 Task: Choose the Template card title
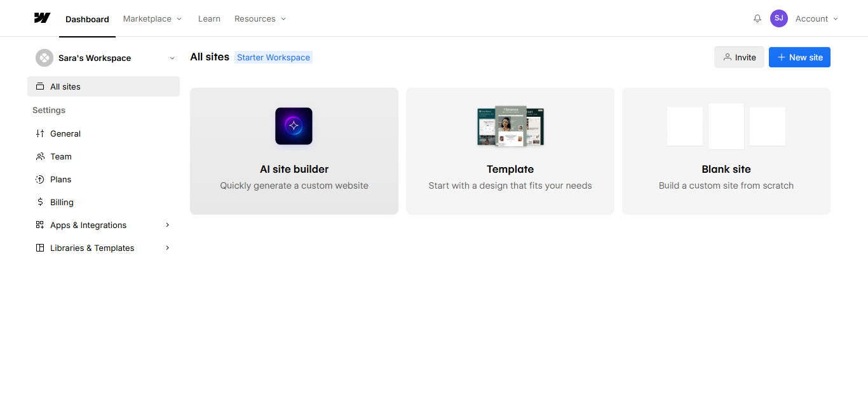[510, 169]
